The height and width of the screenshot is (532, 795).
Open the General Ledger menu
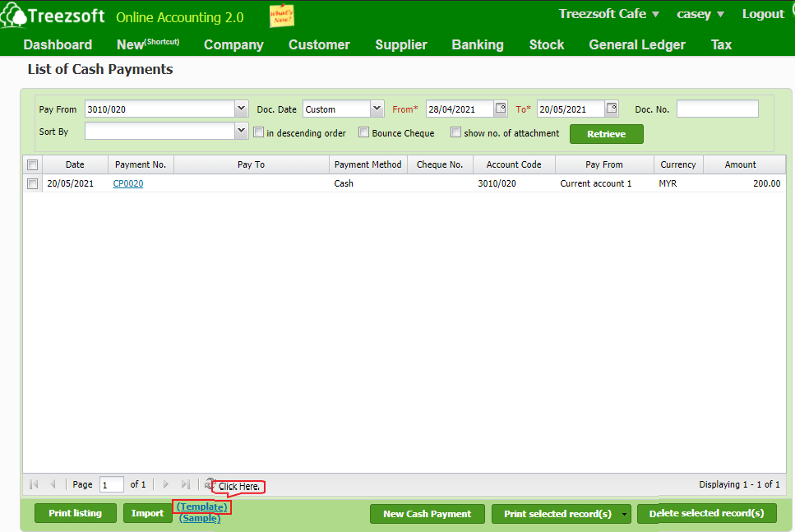tap(637, 44)
